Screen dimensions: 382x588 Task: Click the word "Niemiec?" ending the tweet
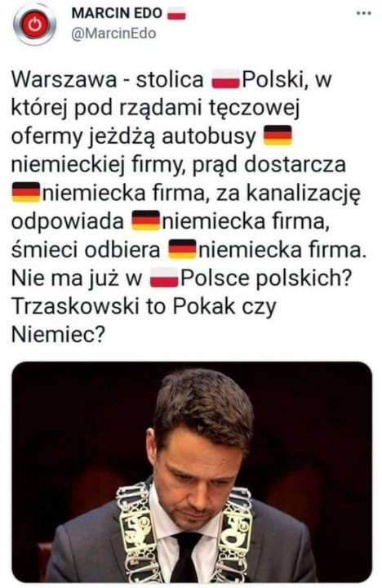click(x=57, y=335)
